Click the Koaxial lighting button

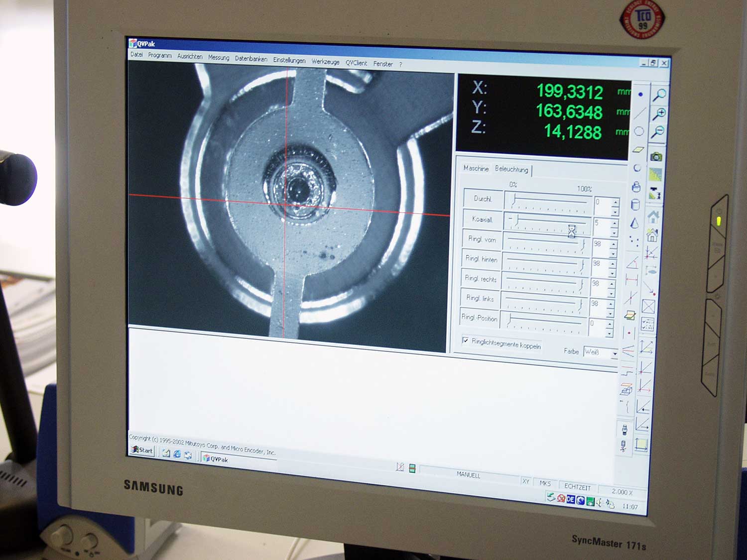pos(482,219)
